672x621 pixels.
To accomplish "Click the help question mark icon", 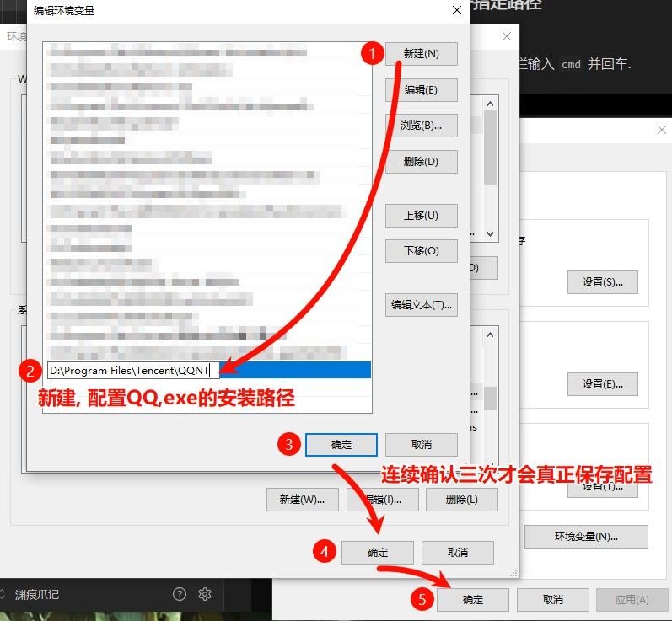I will [x=179, y=594].
